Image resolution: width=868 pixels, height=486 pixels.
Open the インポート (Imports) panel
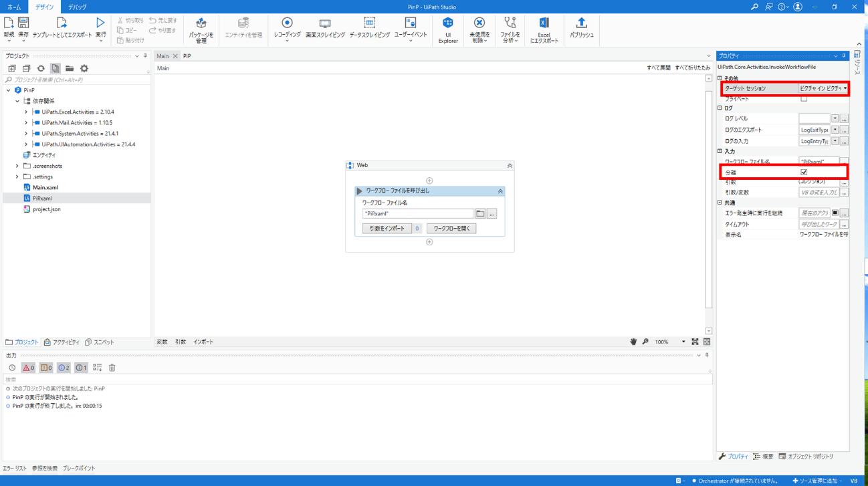click(203, 342)
